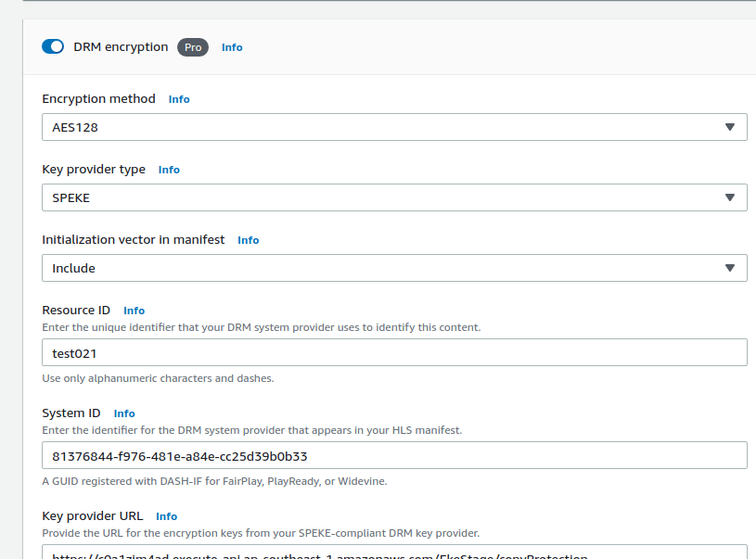Screen dimensions: 756x559
Task: Open Info link for Key provider URL
Action: tap(166, 516)
